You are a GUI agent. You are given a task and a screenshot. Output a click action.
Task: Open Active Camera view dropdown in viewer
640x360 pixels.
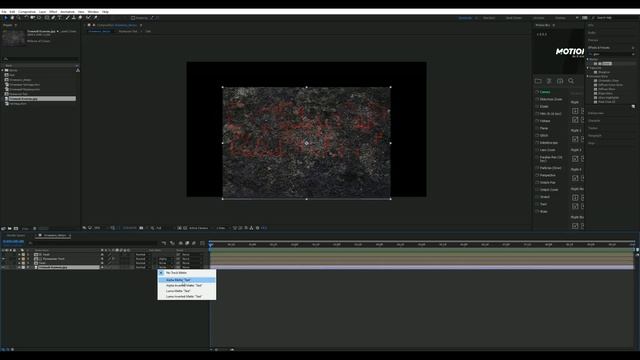[x=200, y=228]
